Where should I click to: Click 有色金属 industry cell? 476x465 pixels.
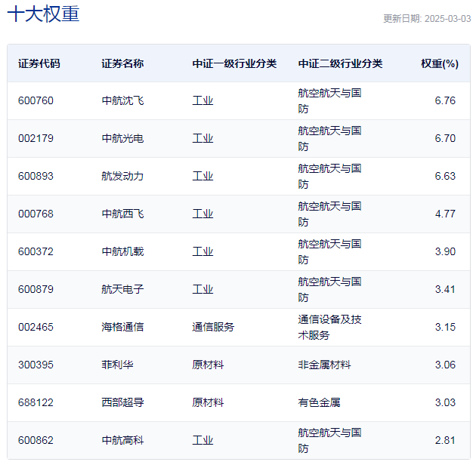[x=319, y=402]
